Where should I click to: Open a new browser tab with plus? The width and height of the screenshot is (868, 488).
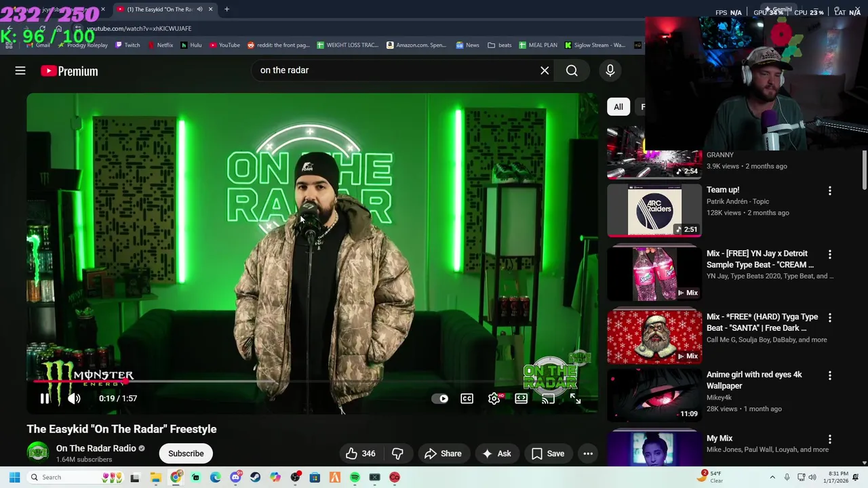pos(226,9)
